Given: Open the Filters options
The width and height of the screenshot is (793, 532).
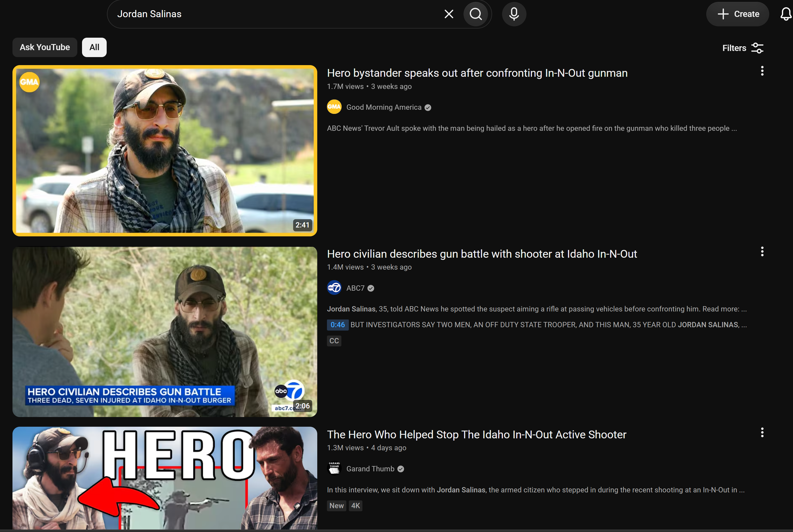Looking at the screenshot, I should tap(743, 48).
